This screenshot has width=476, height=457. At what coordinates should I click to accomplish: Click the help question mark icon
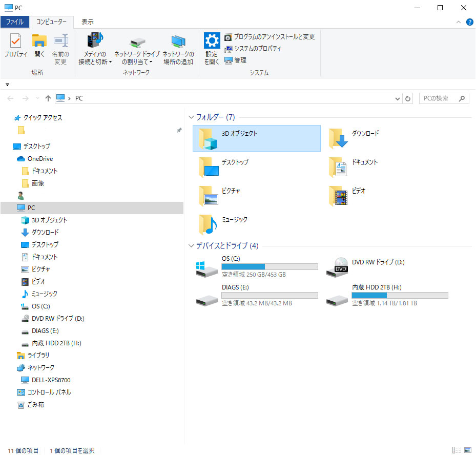pyautogui.click(x=469, y=22)
